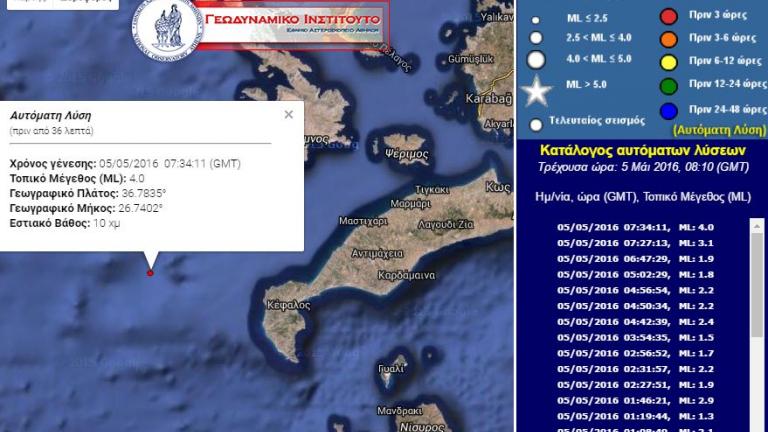Select catalog entry 01:46:21, ML: 2.9
768x432 pixels.
click(635, 400)
